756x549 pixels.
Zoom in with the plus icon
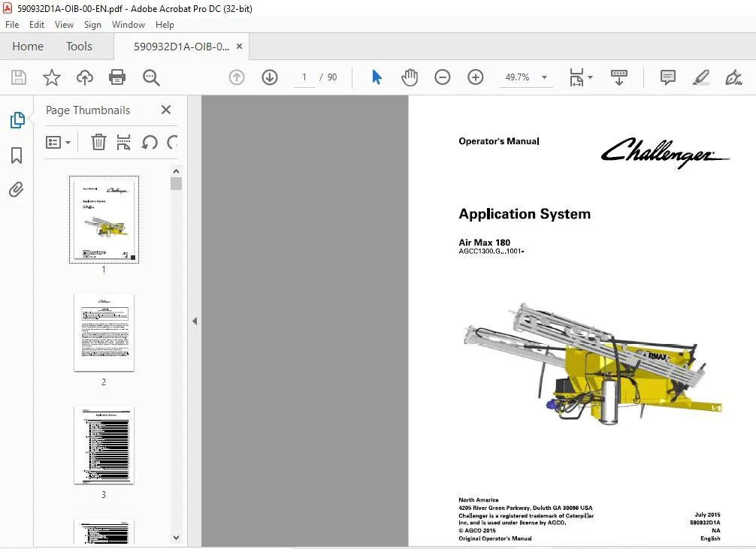476,77
